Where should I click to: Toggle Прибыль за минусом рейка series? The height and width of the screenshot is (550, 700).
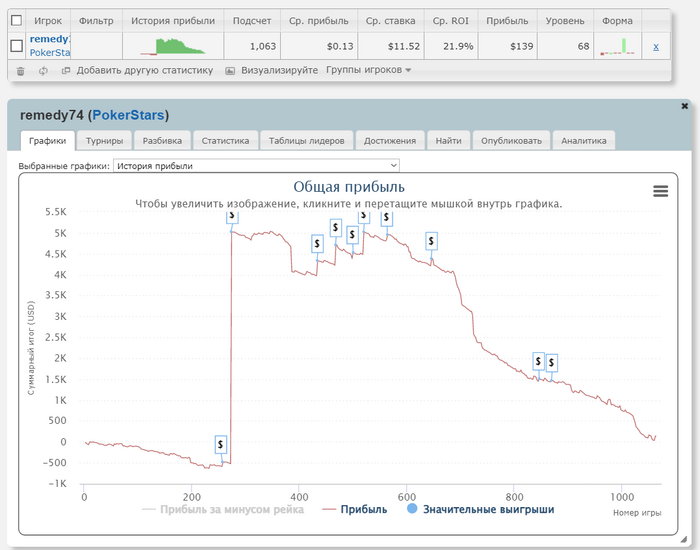tap(223, 509)
